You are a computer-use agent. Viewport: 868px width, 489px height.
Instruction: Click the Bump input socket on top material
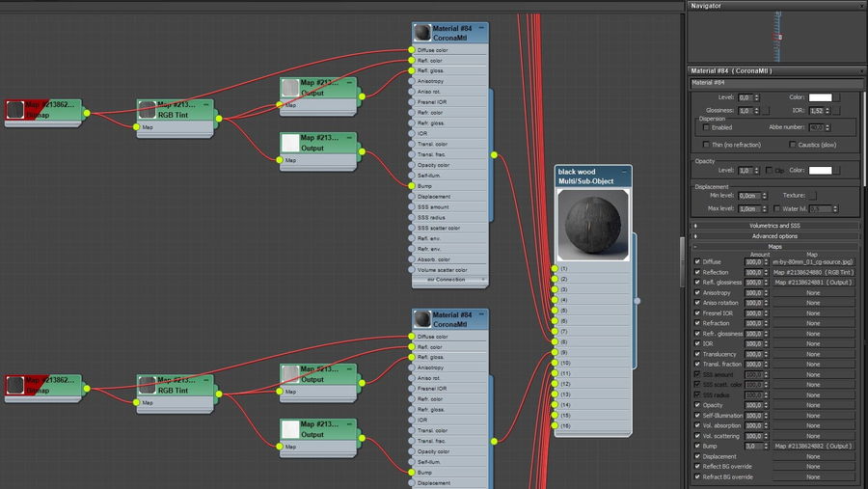click(x=411, y=186)
